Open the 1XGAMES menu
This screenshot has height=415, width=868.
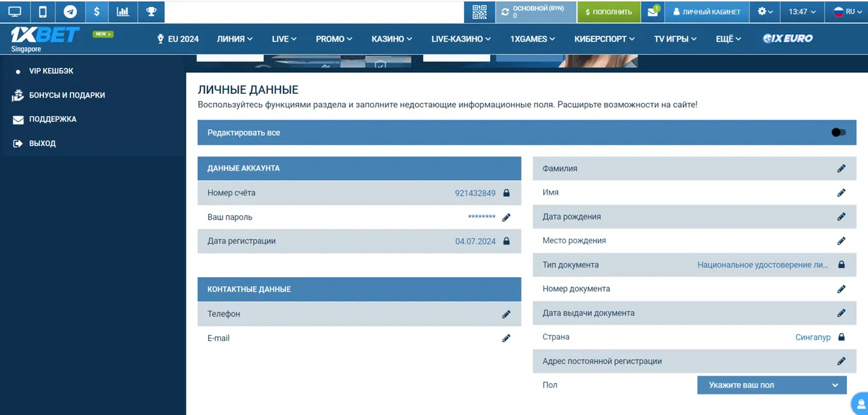(532, 39)
